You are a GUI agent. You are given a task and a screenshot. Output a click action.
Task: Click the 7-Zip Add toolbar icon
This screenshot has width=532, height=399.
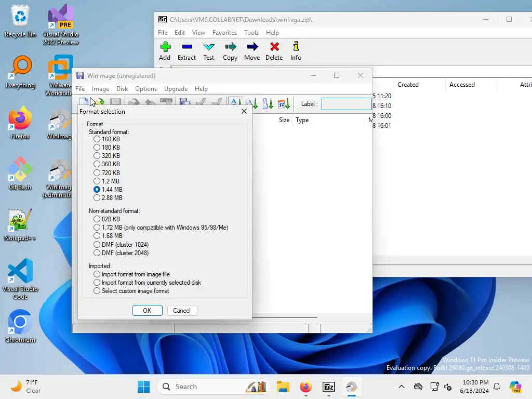tap(165, 51)
